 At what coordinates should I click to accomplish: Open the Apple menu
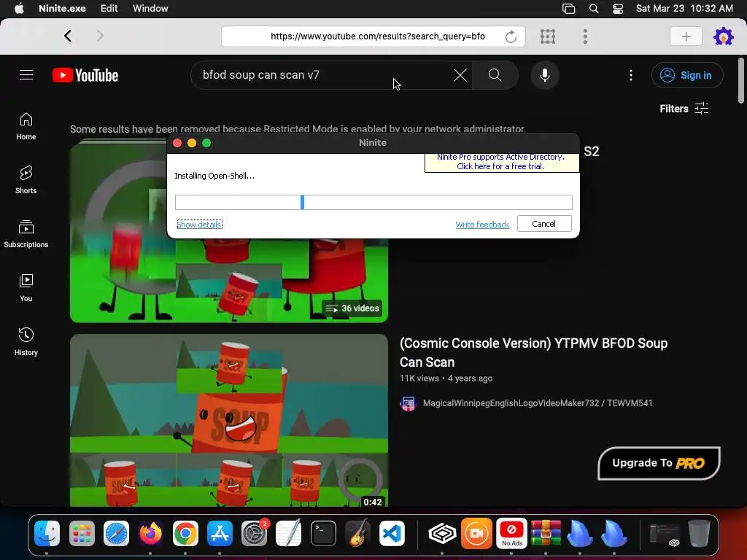pyautogui.click(x=19, y=9)
